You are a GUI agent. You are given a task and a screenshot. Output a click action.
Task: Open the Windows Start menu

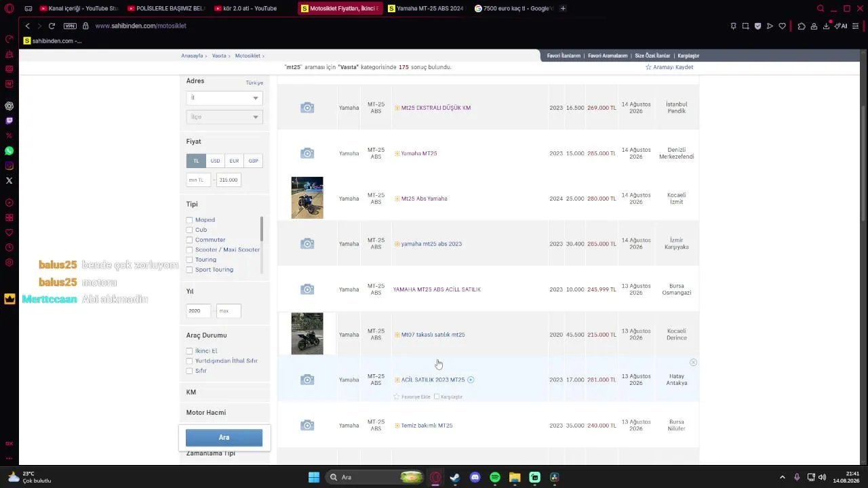[x=313, y=477]
